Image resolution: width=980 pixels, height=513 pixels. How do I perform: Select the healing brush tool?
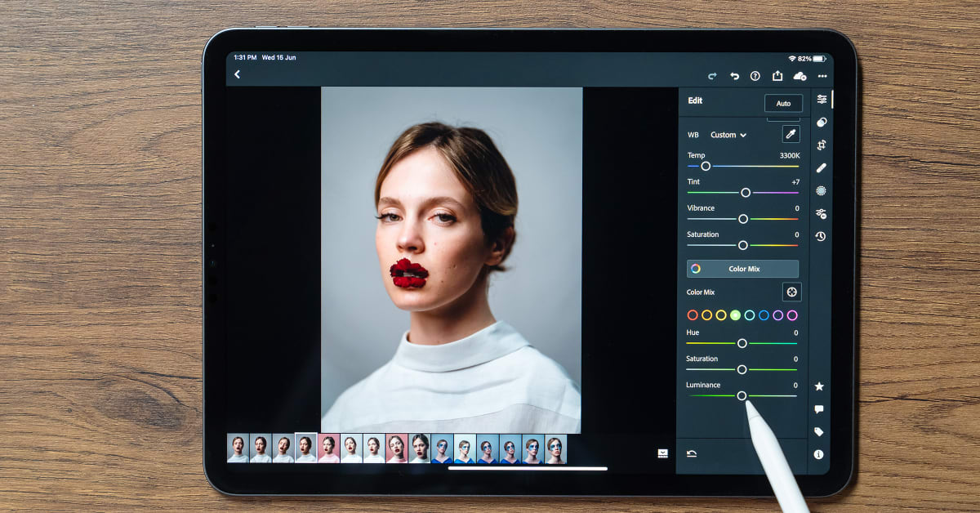tap(821, 167)
